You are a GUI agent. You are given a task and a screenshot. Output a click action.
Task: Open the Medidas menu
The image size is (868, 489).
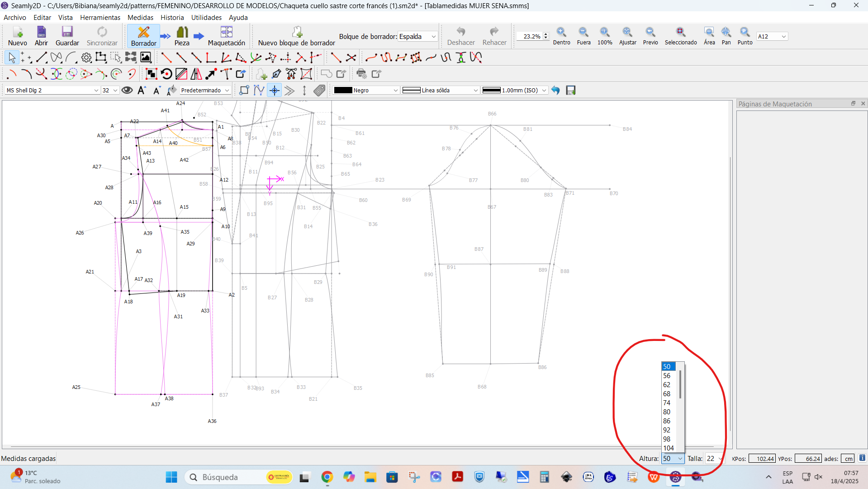click(x=140, y=17)
